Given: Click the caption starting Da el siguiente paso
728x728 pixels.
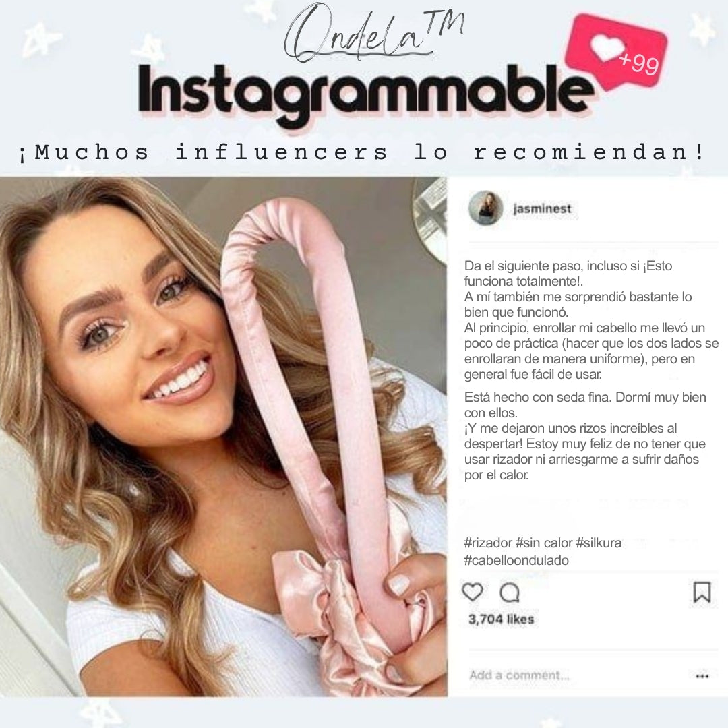Looking at the screenshot, I should pyautogui.click(x=590, y=370).
